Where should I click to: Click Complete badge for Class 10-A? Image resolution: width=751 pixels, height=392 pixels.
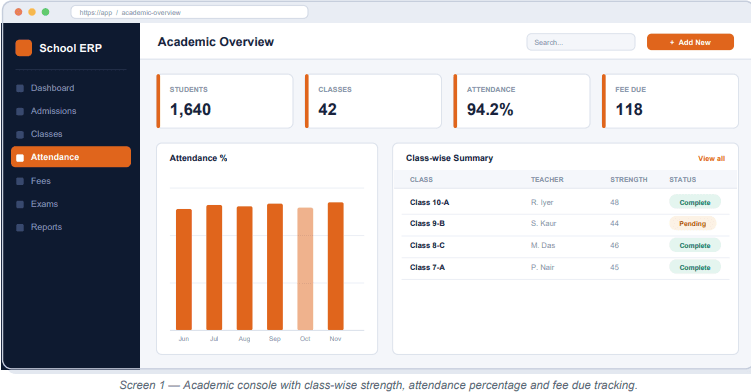[695, 202]
